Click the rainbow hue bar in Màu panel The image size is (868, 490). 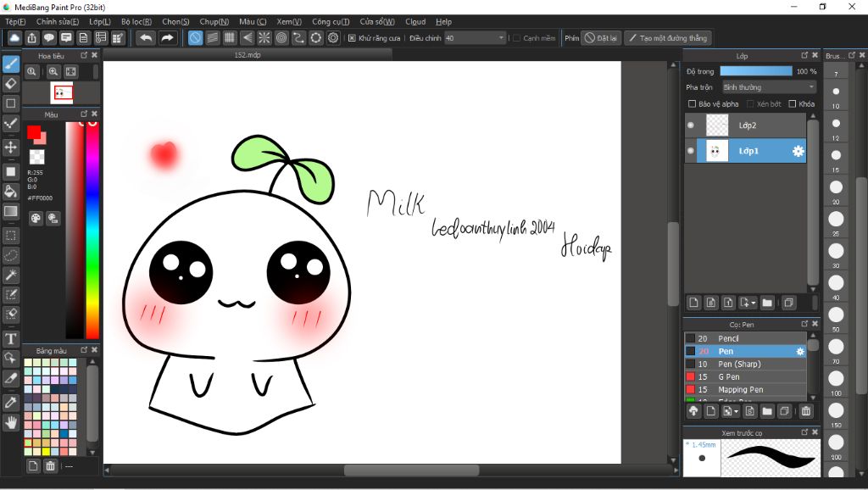(x=92, y=230)
